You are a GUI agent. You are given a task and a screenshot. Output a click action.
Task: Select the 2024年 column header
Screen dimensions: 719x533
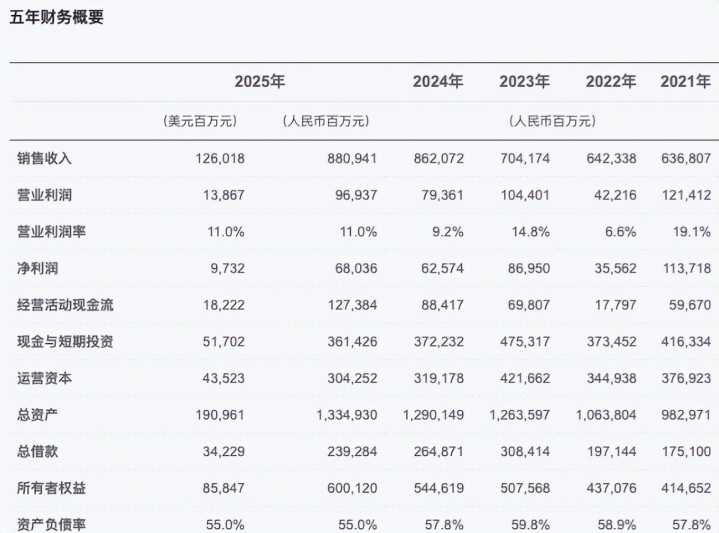pos(438,81)
